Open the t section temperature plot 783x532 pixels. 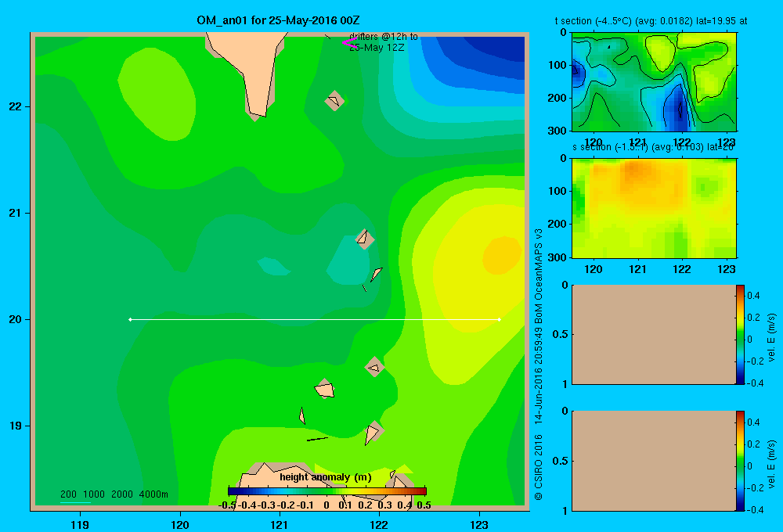coord(654,82)
